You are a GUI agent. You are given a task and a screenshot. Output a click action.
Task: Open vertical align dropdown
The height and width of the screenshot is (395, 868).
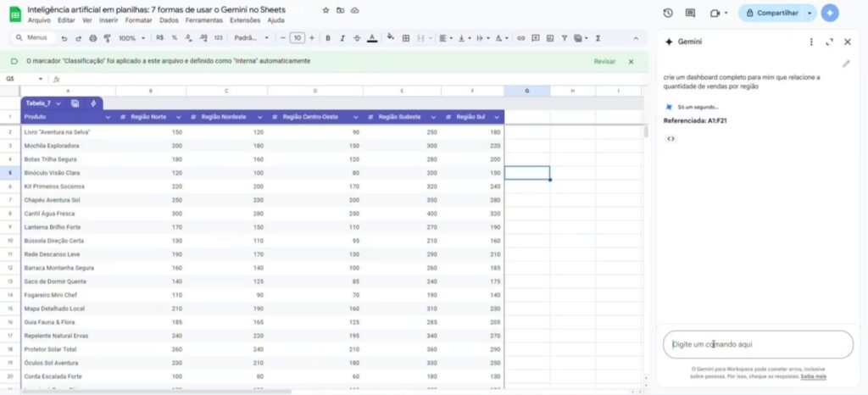[465, 38]
